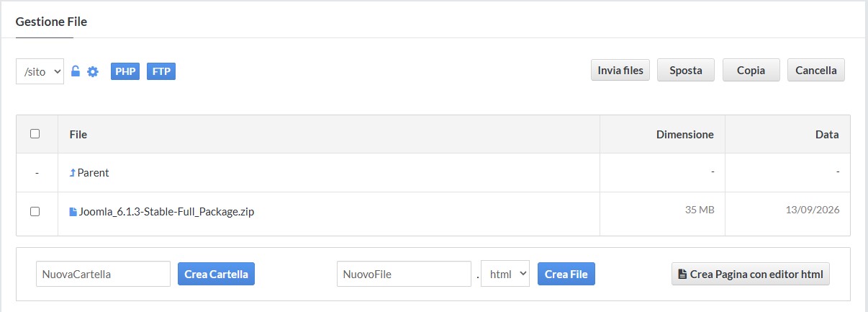This screenshot has height=312, width=868.
Task: Click the document icon in Crea Pagina button
Action: point(682,274)
